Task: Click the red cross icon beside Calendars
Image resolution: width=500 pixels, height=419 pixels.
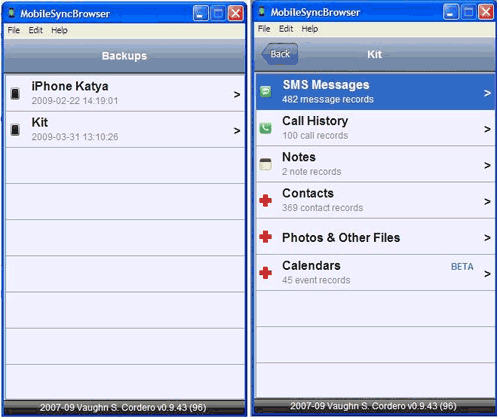Action: [x=266, y=273]
